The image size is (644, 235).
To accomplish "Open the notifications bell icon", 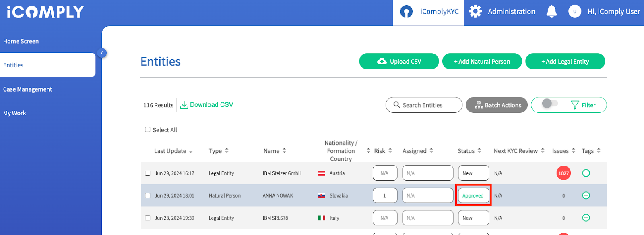I will tap(551, 11).
